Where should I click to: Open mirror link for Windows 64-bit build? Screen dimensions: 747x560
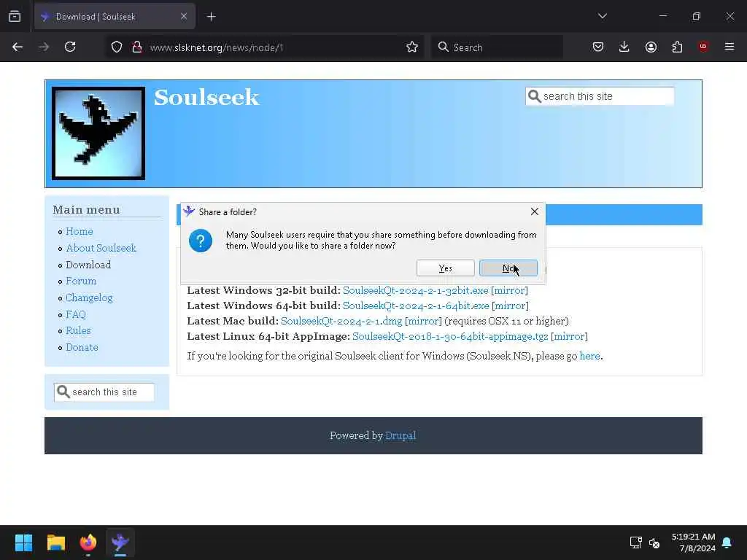510,306
